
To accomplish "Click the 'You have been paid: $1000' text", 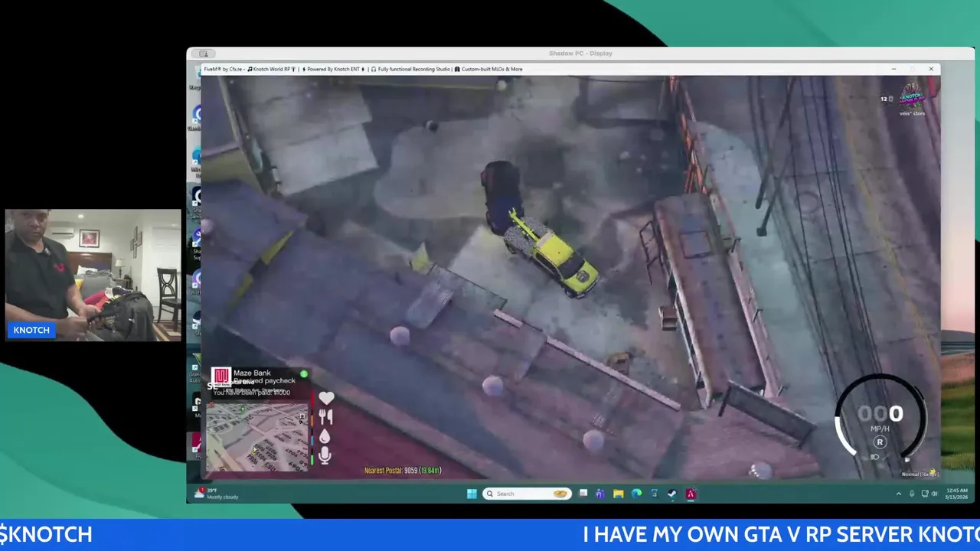I will 252,393.
